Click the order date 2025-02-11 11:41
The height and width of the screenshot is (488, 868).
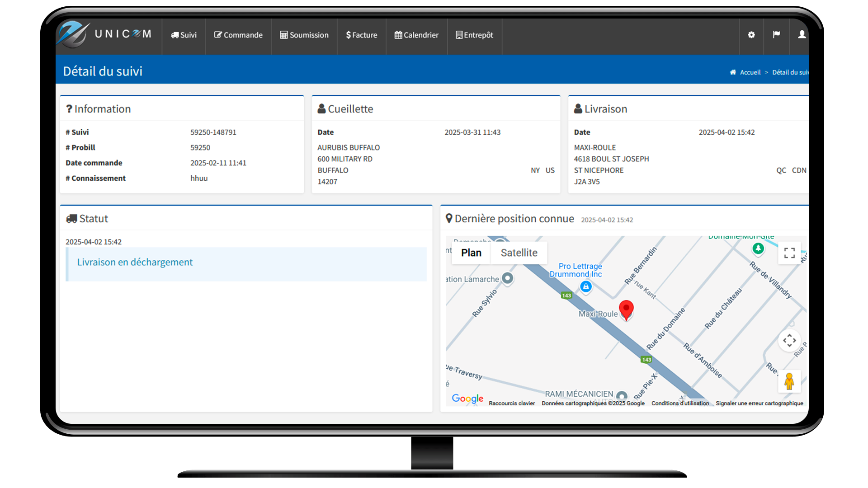click(x=218, y=163)
